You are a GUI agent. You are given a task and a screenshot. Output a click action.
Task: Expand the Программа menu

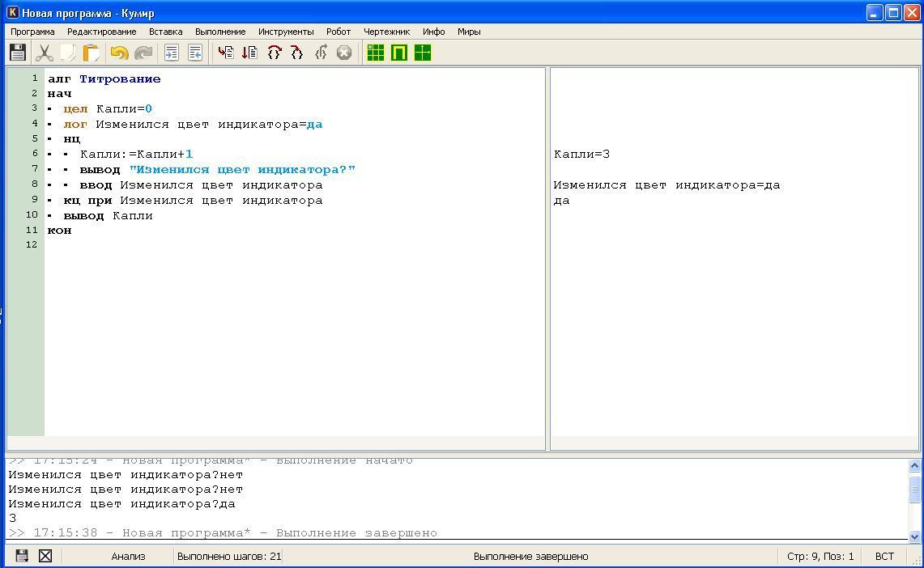32,32
